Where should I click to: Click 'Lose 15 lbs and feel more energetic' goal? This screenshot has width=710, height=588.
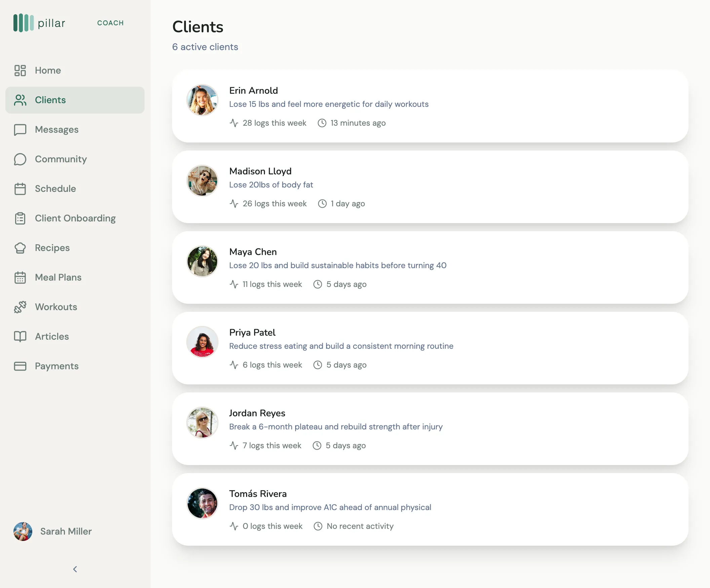pos(329,104)
